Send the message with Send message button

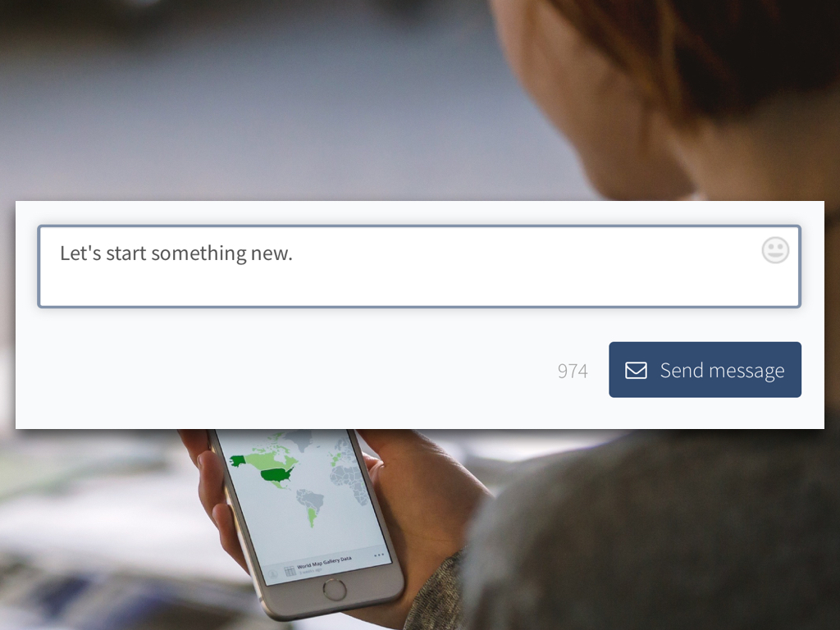coord(705,370)
